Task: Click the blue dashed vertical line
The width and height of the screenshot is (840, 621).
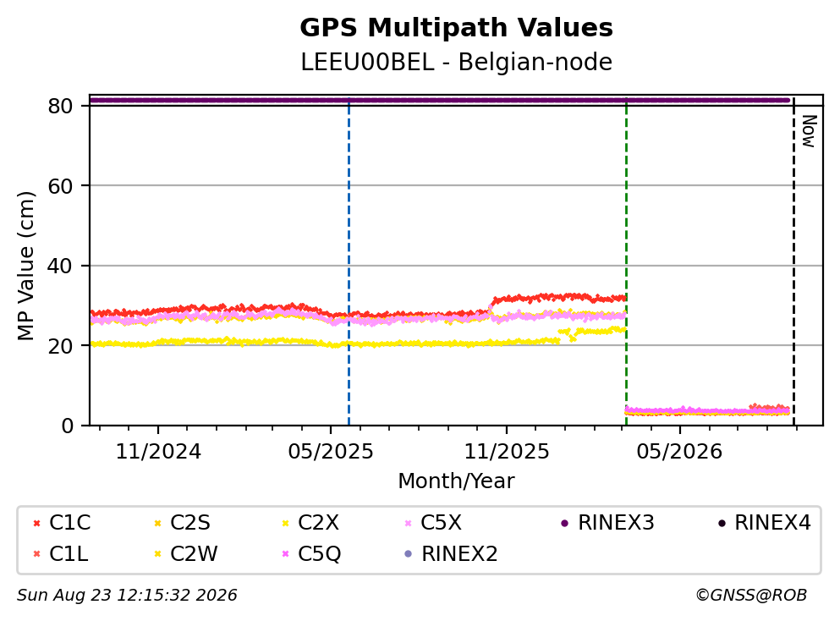Action: click(349, 262)
